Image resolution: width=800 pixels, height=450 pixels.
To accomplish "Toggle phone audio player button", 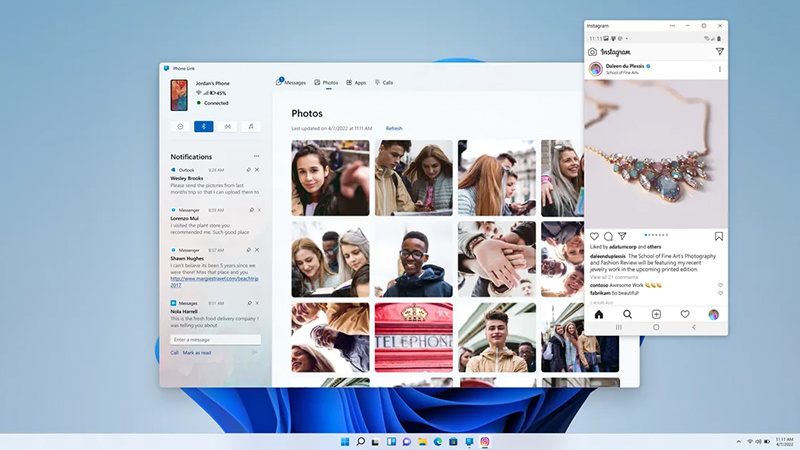I will point(250,127).
